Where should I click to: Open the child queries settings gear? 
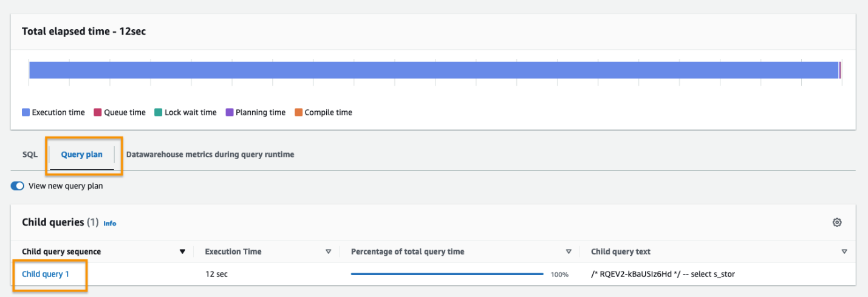[x=836, y=223]
